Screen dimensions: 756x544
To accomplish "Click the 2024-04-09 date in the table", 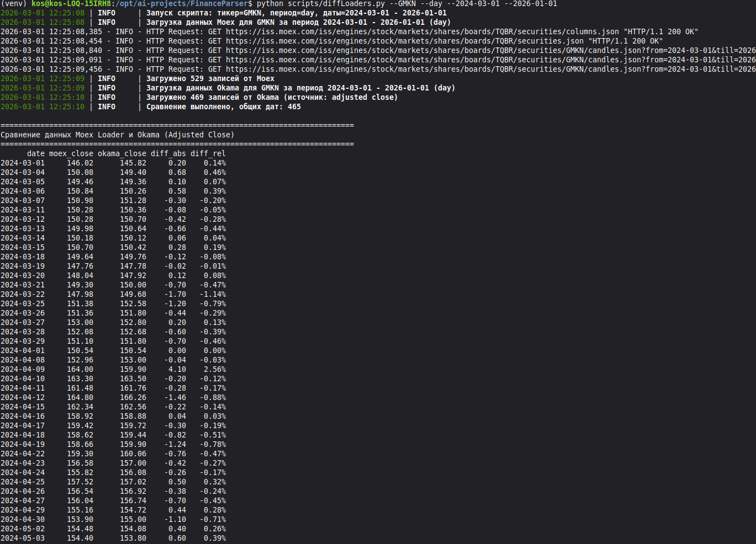I will click(x=23, y=369).
